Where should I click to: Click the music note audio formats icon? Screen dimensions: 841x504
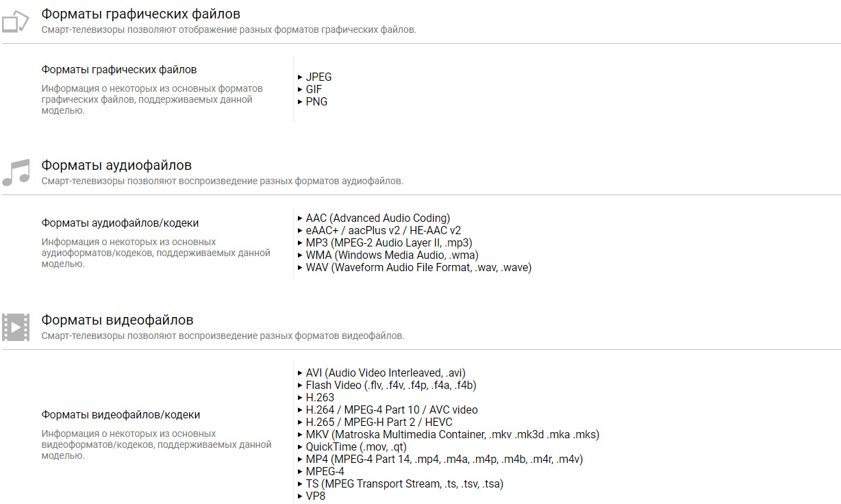coord(16,173)
